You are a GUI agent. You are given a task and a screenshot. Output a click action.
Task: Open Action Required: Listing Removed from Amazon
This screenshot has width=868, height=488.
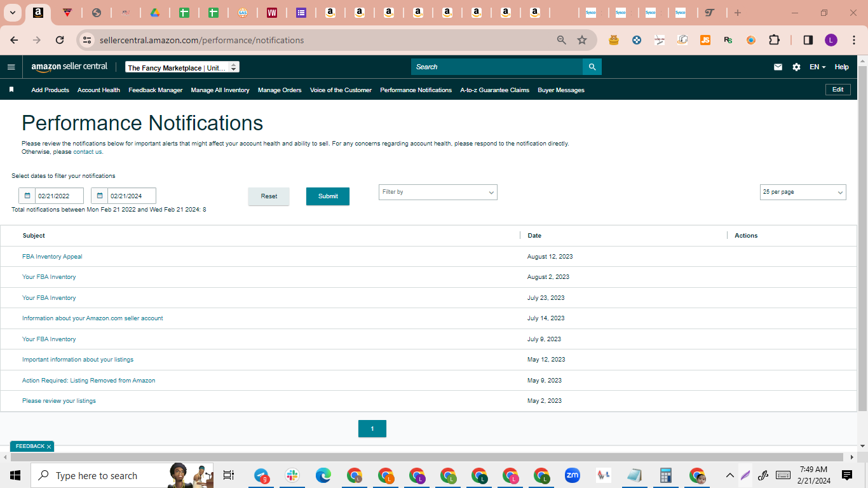point(89,381)
